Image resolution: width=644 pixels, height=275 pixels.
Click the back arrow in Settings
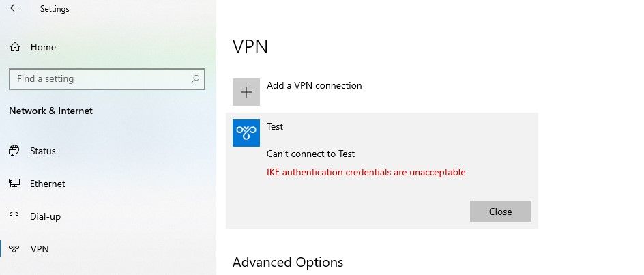tap(14, 9)
